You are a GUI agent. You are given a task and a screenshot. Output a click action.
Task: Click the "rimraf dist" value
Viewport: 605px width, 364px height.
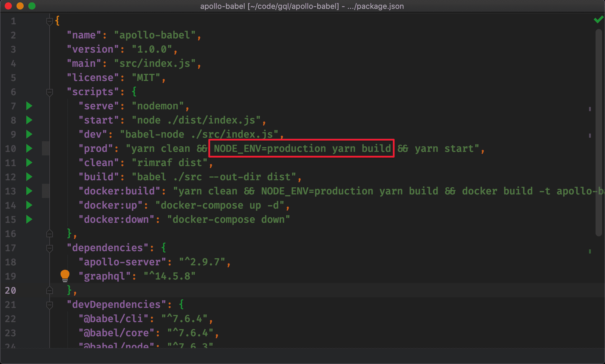pos(170,163)
